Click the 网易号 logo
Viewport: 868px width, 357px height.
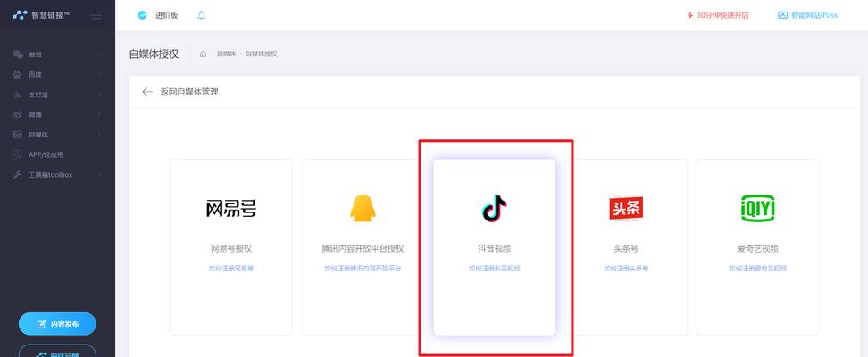[x=231, y=209]
